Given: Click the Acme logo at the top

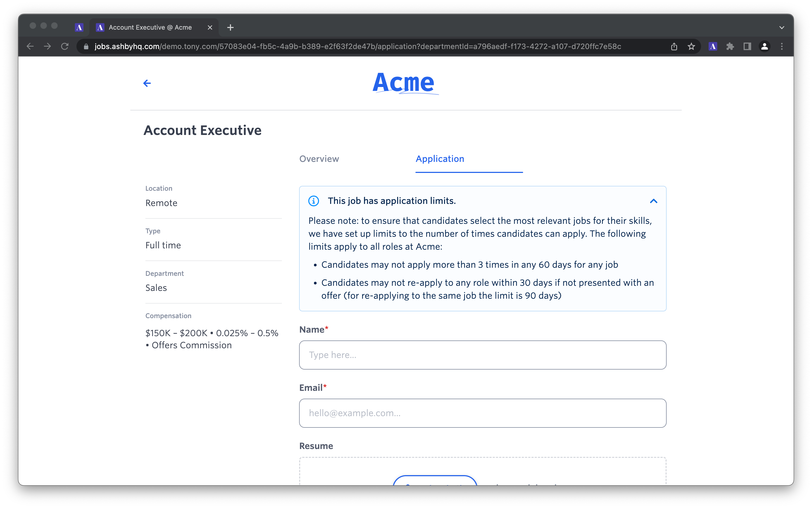Looking at the screenshot, I should coord(405,82).
